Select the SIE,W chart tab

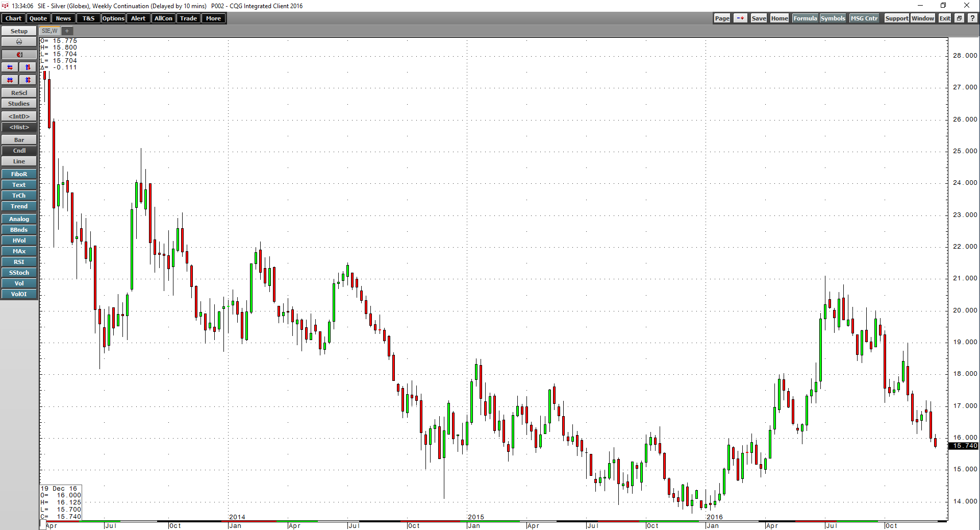49,31
